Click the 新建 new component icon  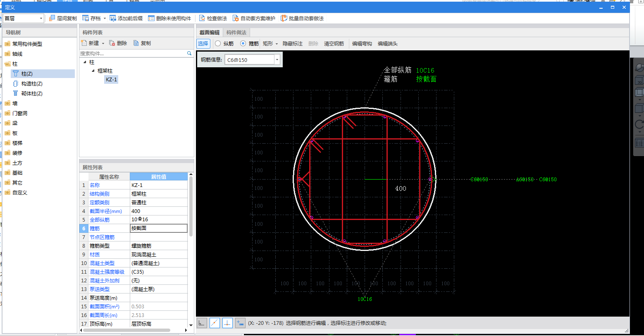(x=84, y=43)
